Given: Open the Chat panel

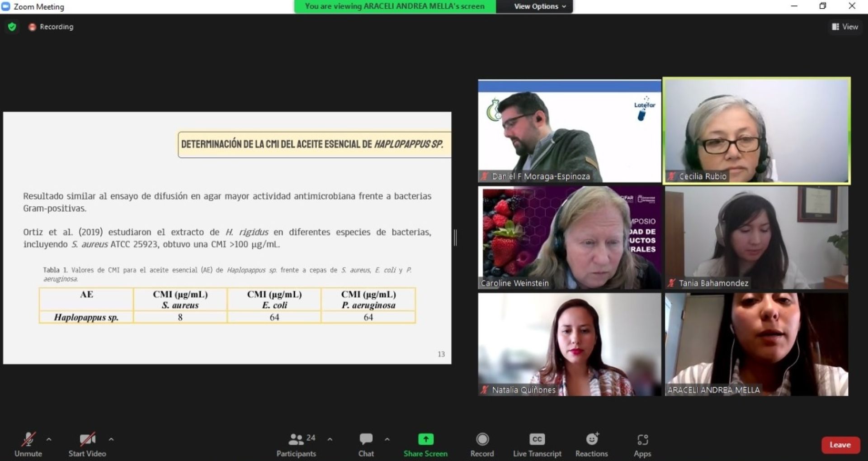Looking at the screenshot, I should (x=366, y=445).
